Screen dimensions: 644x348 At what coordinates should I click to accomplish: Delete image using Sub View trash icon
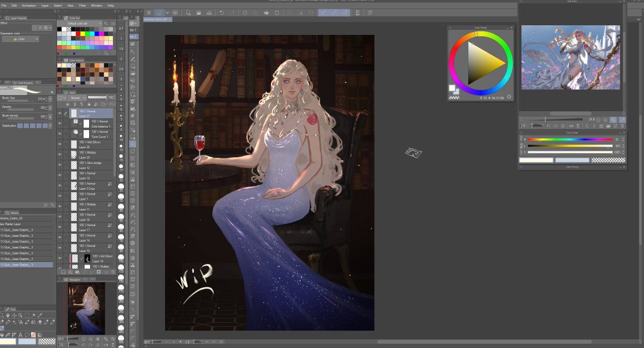(x=623, y=126)
